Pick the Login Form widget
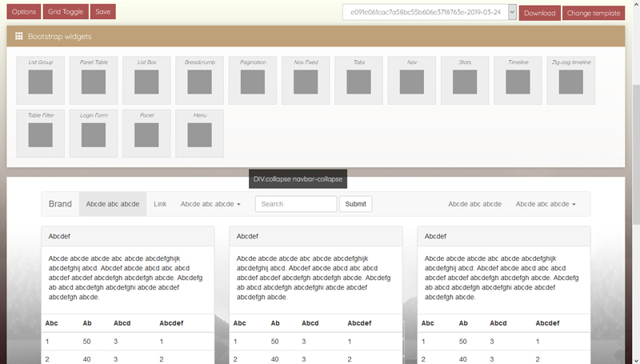The height and width of the screenshot is (364, 640). pyautogui.click(x=93, y=133)
